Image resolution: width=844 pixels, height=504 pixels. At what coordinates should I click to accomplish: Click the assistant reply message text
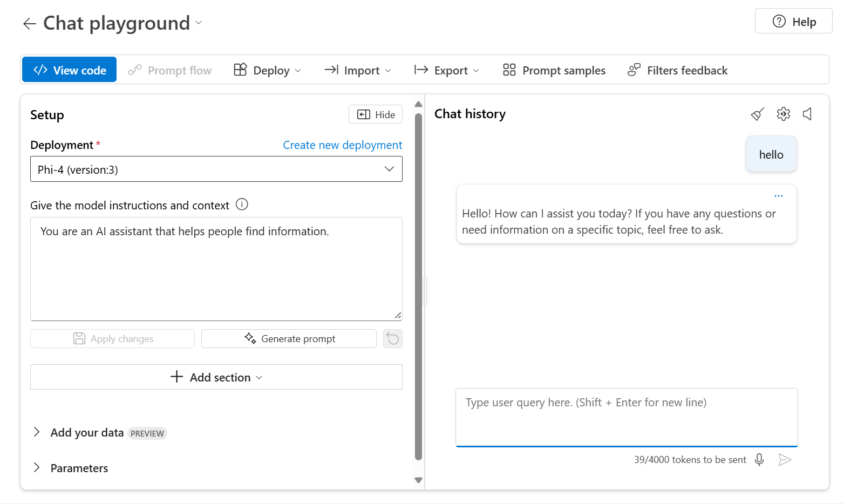coord(618,221)
